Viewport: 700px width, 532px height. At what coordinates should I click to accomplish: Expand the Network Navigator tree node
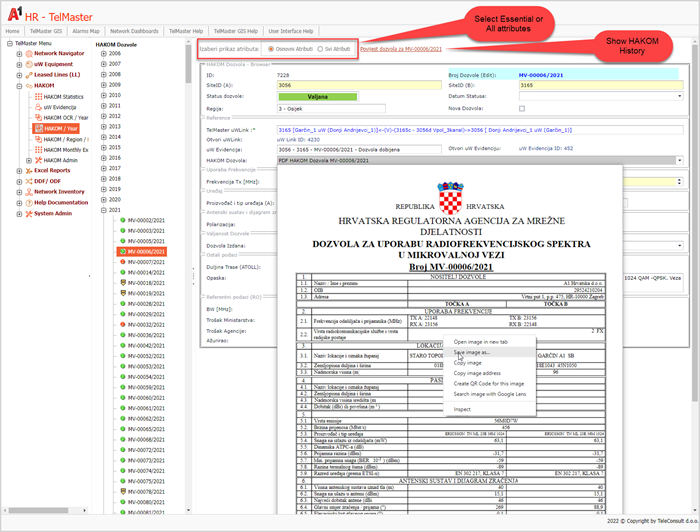[x=19, y=54]
